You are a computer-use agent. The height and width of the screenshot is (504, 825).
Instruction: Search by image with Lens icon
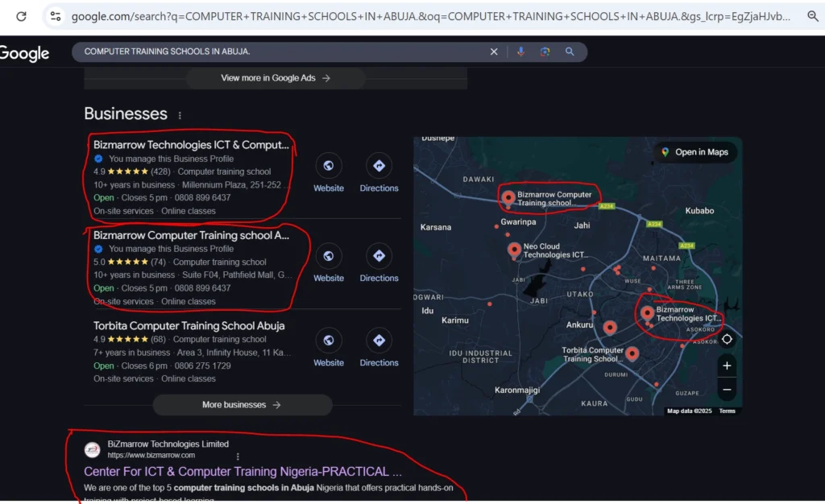tap(545, 52)
